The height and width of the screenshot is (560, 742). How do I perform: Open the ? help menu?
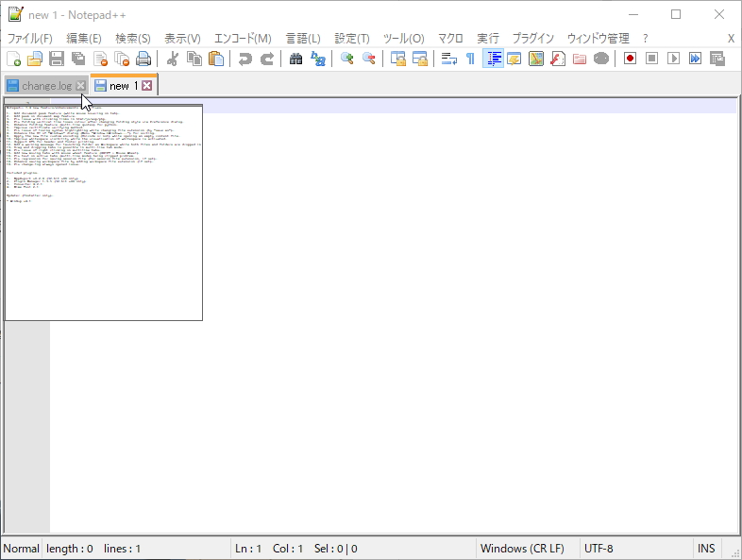[646, 39]
